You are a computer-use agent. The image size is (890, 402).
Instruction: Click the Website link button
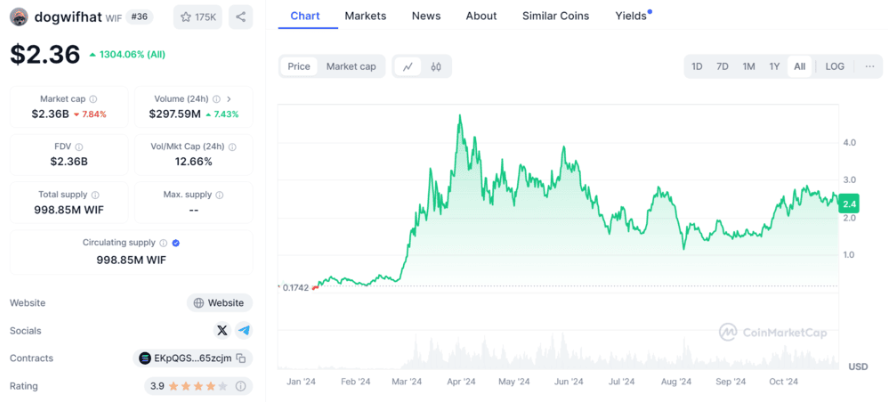[218, 303]
